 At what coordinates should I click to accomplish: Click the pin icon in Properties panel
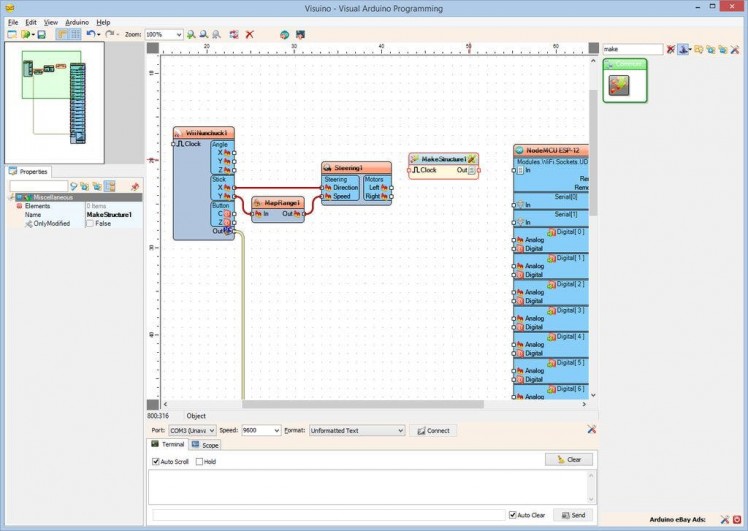134,186
